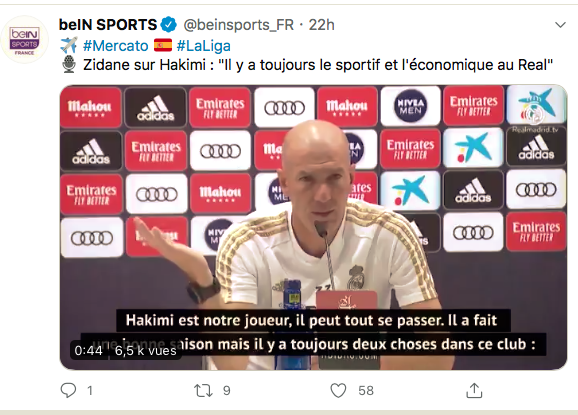
Task: Click the 6,5 k vues counter
Action: click(146, 350)
